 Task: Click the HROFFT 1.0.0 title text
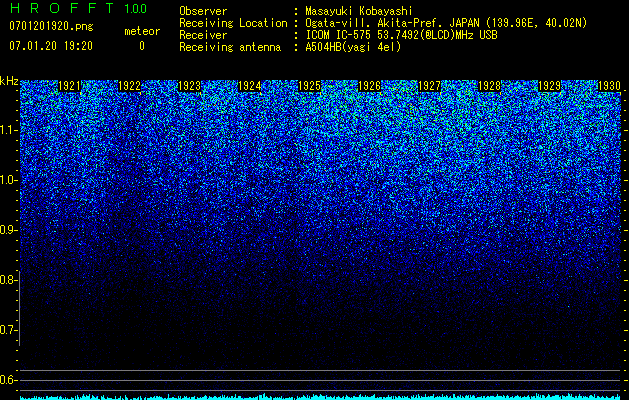click(78, 8)
